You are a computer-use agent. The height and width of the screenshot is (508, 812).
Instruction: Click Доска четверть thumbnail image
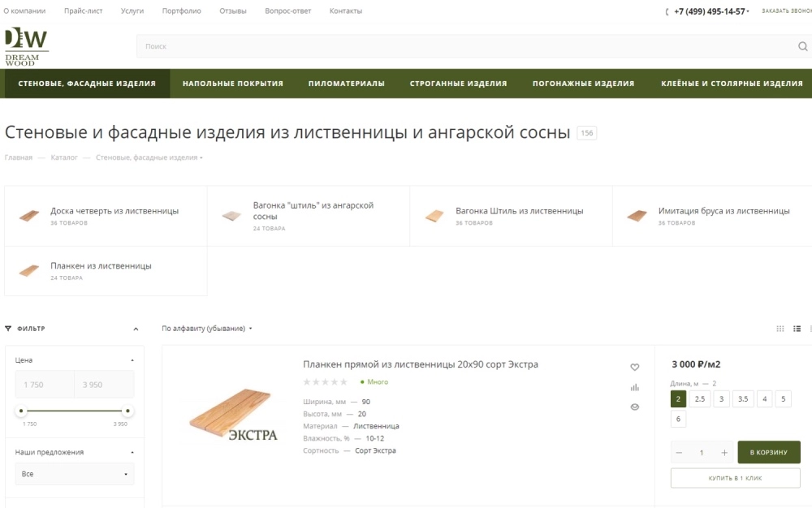29,216
